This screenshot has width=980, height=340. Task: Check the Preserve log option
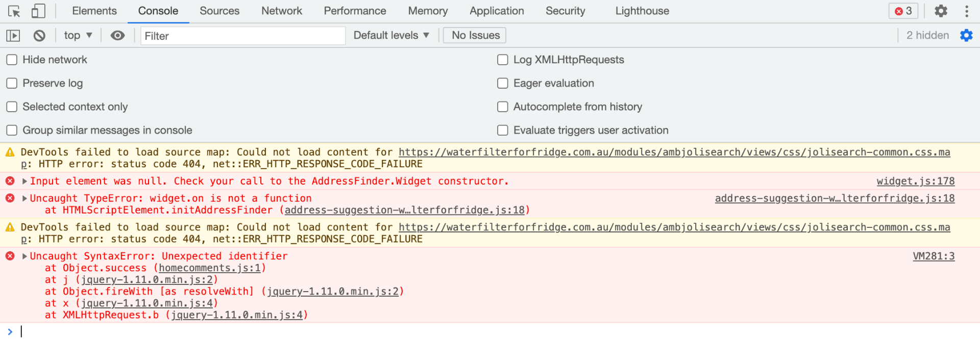pyautogui.click(x=12, y=84)
